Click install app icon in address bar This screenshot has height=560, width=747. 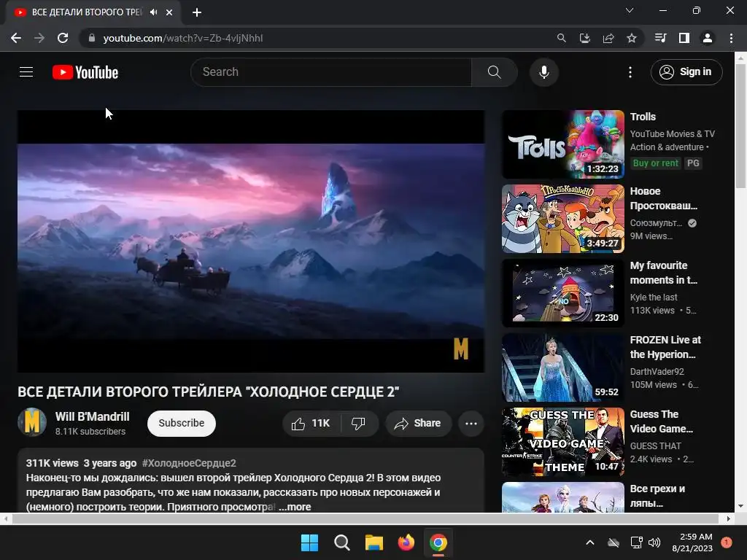click(584, 38)
